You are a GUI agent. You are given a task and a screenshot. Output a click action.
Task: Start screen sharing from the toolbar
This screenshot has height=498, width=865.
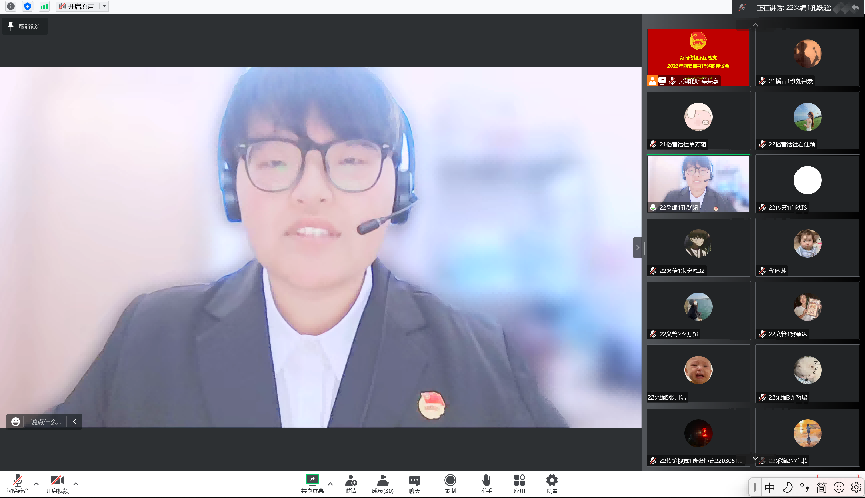(x=312, y=482)
